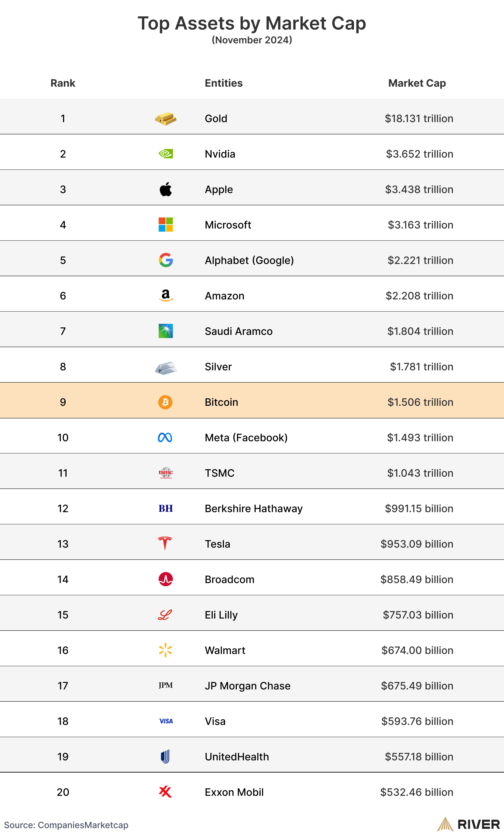Click the $3.163 trillion value
The height and width of the screenshot is (836, 504).
421,225
